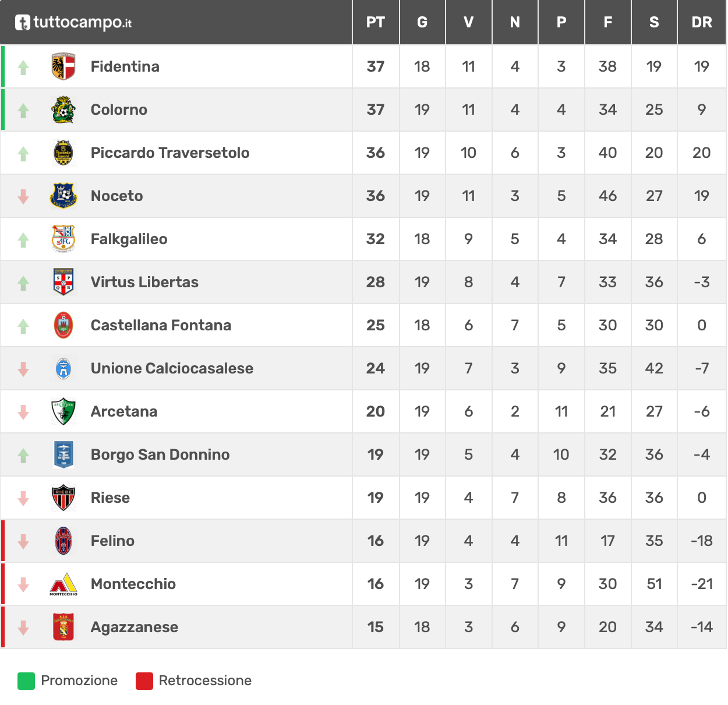Open the Castellana Fontana team name
The image size is (728, 705).
161,325
